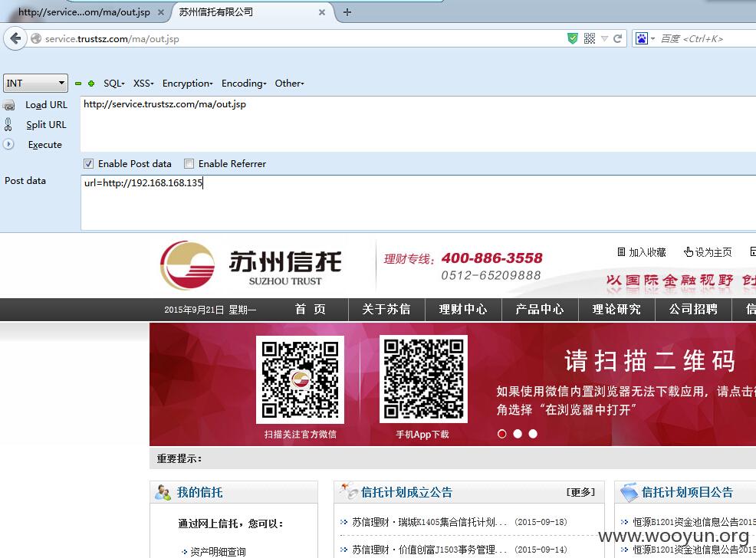
Task: Open the Encryption menu
Action: (187, 84)
